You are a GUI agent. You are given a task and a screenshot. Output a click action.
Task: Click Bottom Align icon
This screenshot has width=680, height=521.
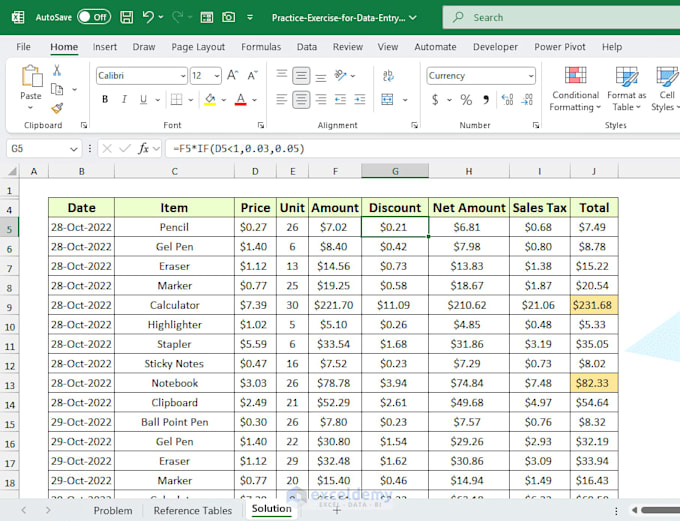(320, 77)
